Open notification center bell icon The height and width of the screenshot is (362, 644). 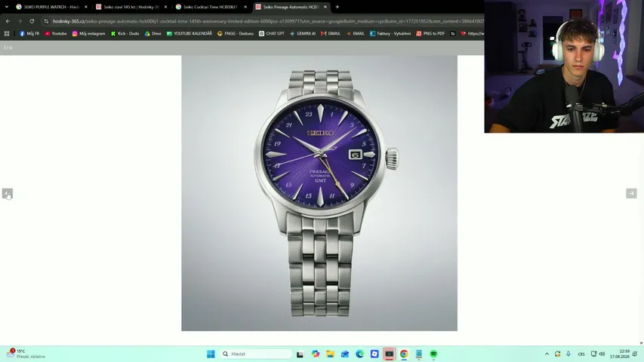click(x=635, y=354)
